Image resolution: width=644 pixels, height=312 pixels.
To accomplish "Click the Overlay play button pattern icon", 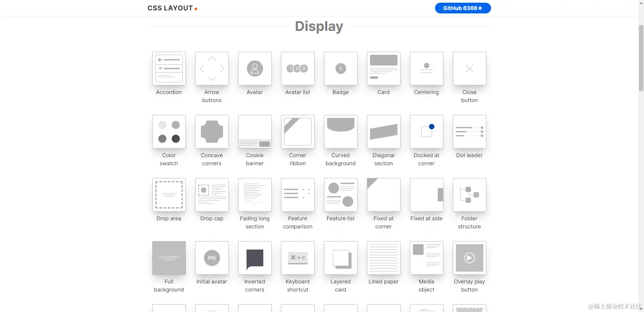I will tap(470, 258).
